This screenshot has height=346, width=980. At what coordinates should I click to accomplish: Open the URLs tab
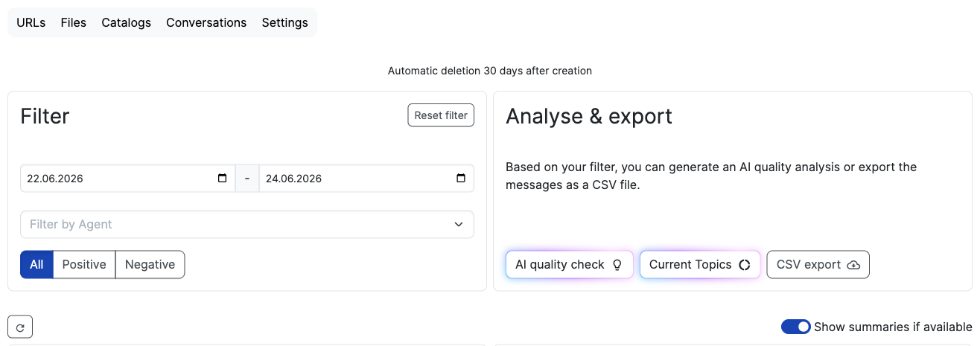(31, 22)
